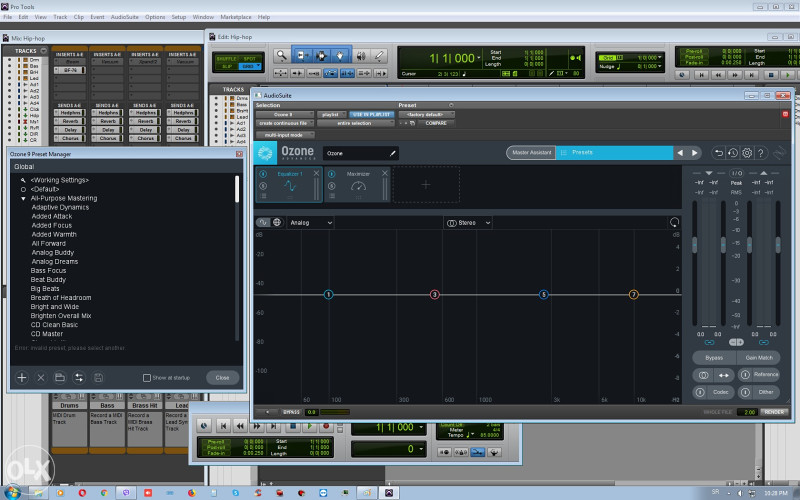Screen dimensions: 800x500
Task: Open create continuous file dropdown
Action: pos(285,123)
